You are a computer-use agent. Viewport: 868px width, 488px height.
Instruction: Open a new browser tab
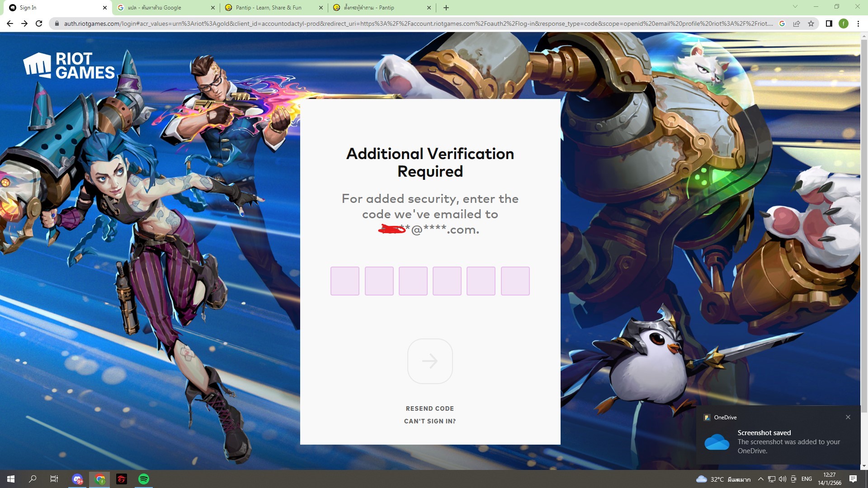pos(446,8)
